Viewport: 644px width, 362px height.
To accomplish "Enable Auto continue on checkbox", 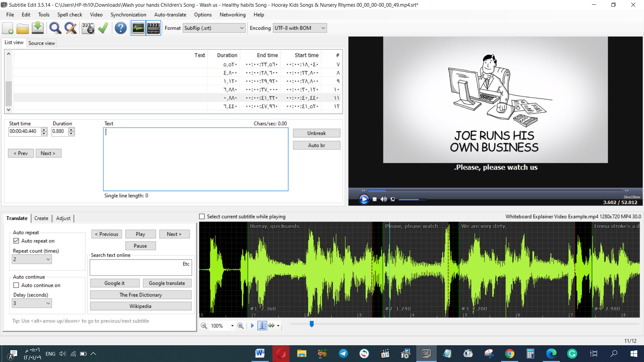I will [16, 285].
